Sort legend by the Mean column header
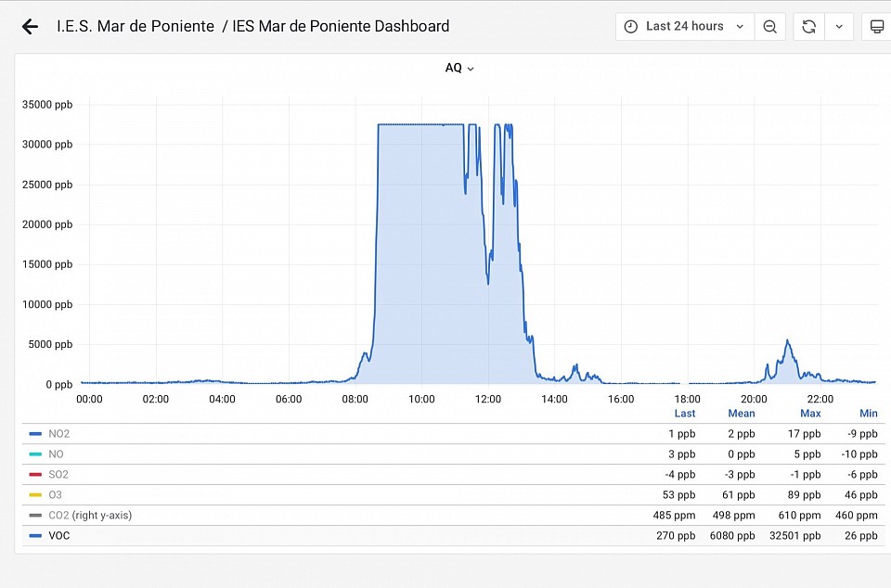 (x=742, y=414)
